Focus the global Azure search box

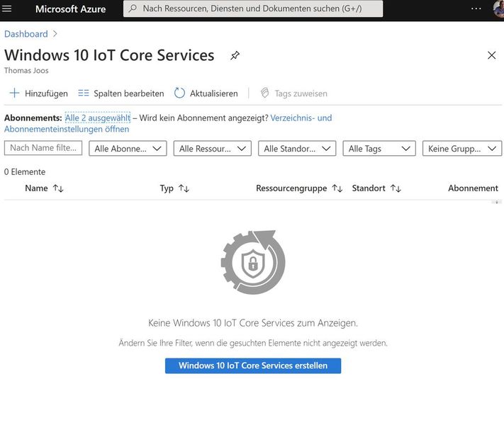[253, 8]
